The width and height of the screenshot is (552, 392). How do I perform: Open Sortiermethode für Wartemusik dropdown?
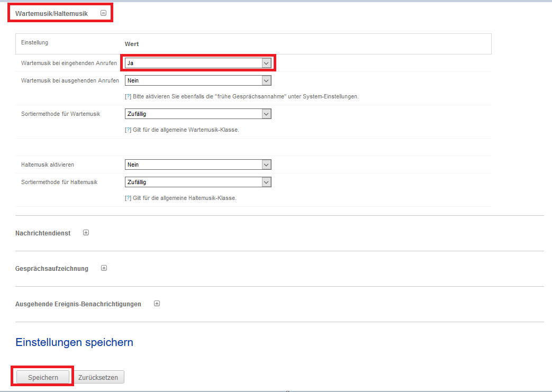coord(198,114)
